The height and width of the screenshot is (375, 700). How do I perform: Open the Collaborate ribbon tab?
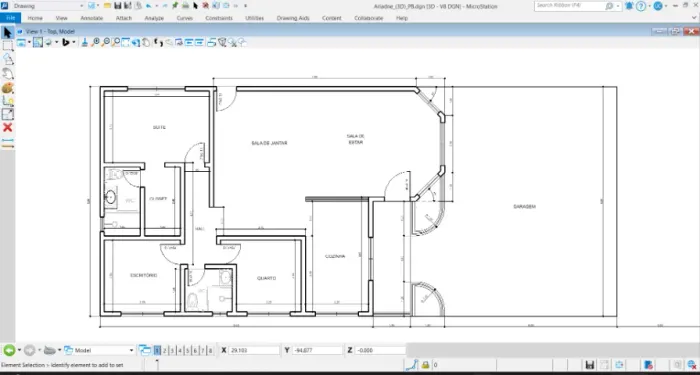pos(369,18)
